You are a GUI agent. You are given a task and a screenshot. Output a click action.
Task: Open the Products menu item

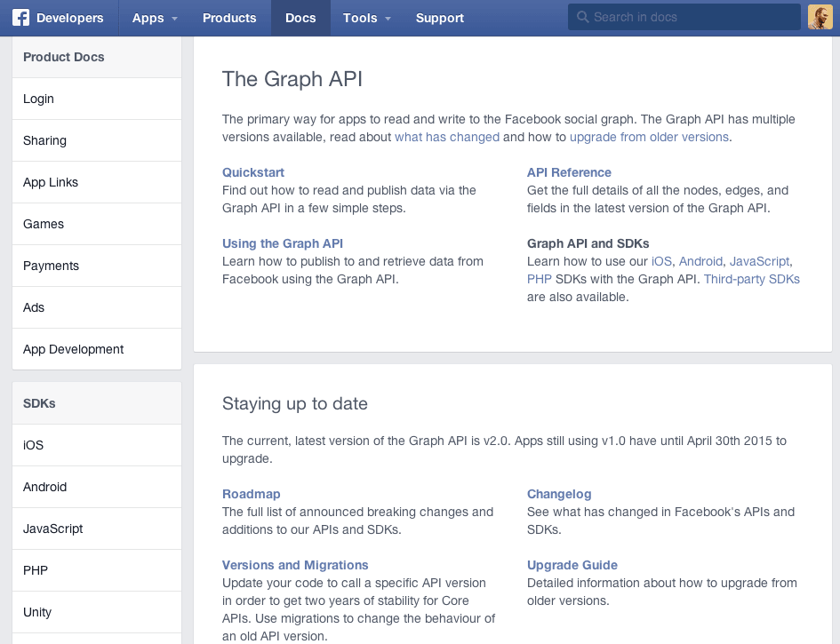click(x=229, y=18)
